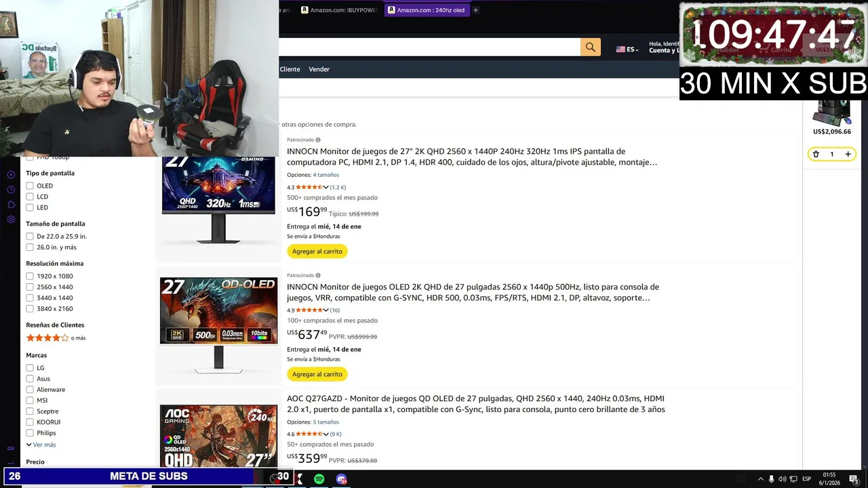The height and width of the screenshot is (488, 868).
Task: Open rating dropdown arrow for INNOCN OLED 500Hz
Action: point(326,310)
